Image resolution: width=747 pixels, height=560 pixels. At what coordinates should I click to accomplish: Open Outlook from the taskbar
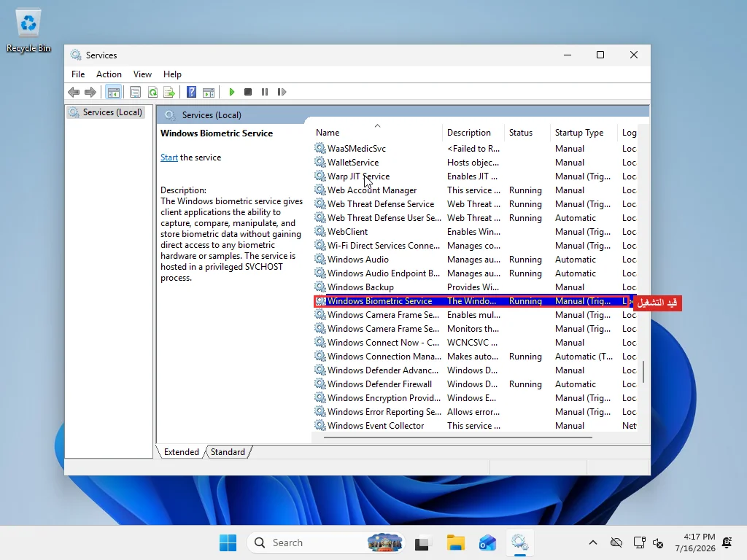click(x=487, y=542)
